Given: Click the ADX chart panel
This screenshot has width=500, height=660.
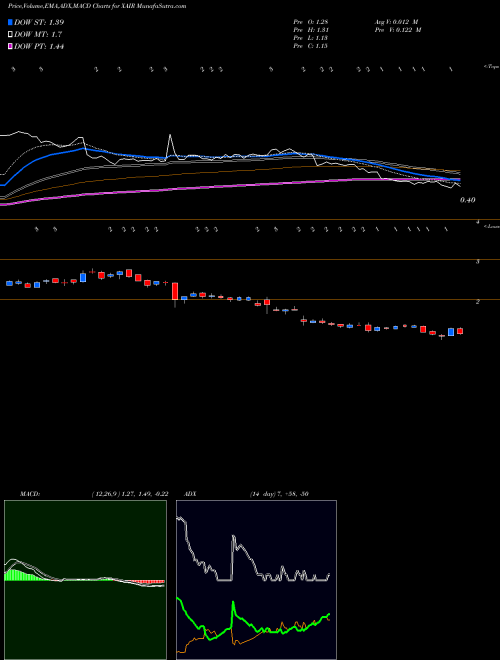Looking at the screenshot, I should click(256, 580).
